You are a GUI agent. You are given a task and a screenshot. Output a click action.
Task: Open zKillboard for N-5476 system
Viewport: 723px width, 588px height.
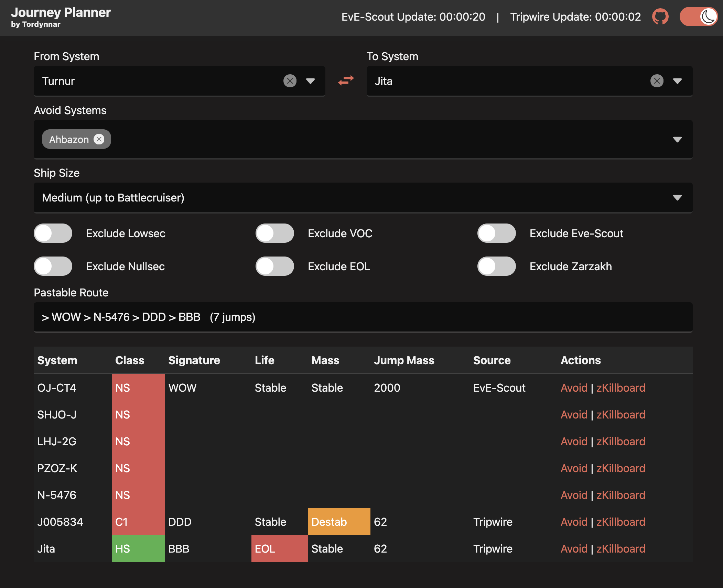tap(621, 495)
